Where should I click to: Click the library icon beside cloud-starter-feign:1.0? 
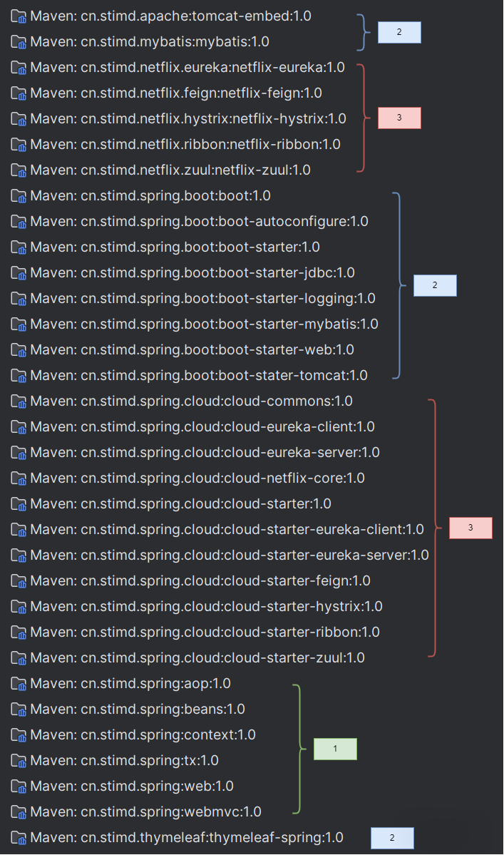(x=19, y=581)
